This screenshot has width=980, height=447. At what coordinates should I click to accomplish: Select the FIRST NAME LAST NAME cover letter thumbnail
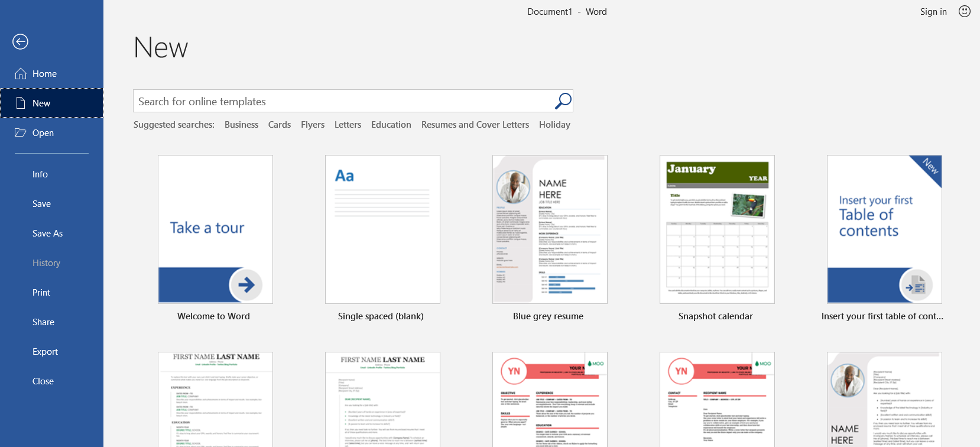[x=382, y=399]
